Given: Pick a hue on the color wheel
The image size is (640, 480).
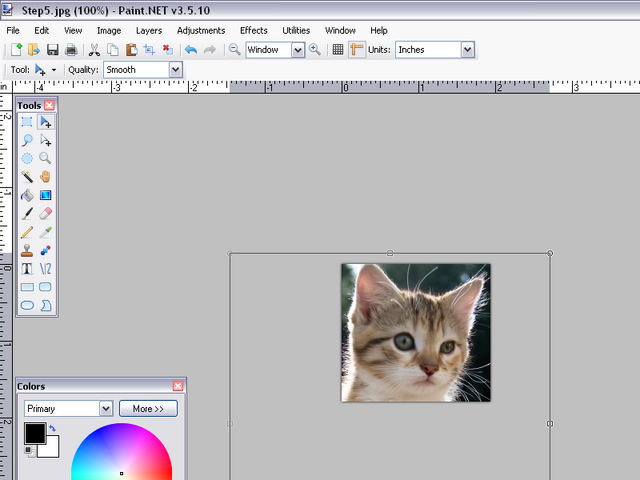Looking at the screenshot, I should (122, 451).
